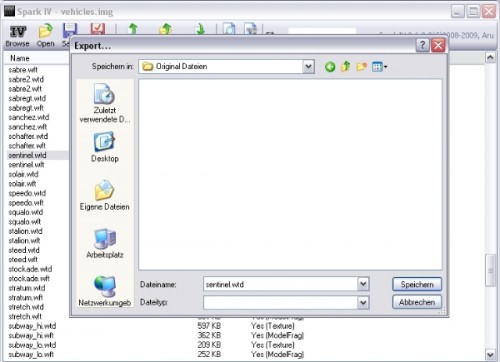Viewport: 500px width, 362px height.
Task: Open Zuletzt verwendete Dokumente location
Action: coord(105,103)
